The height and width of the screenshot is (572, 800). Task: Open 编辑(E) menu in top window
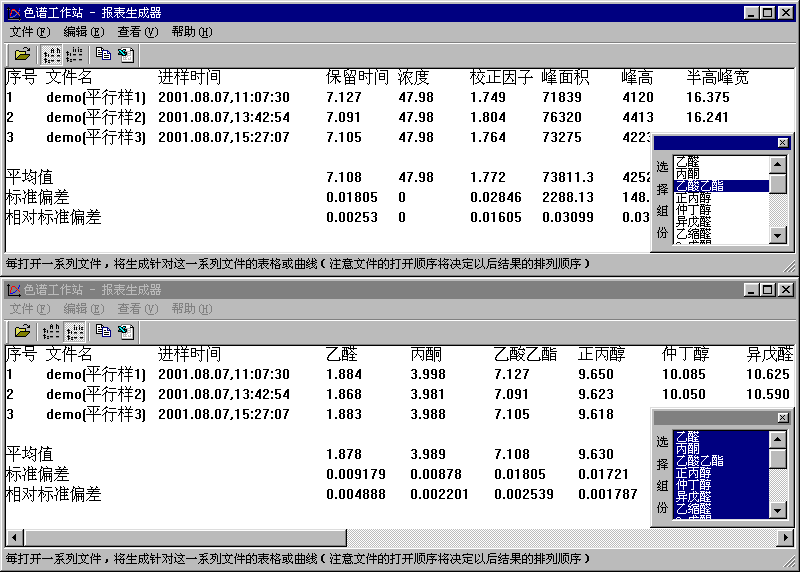tap(84, 32)
